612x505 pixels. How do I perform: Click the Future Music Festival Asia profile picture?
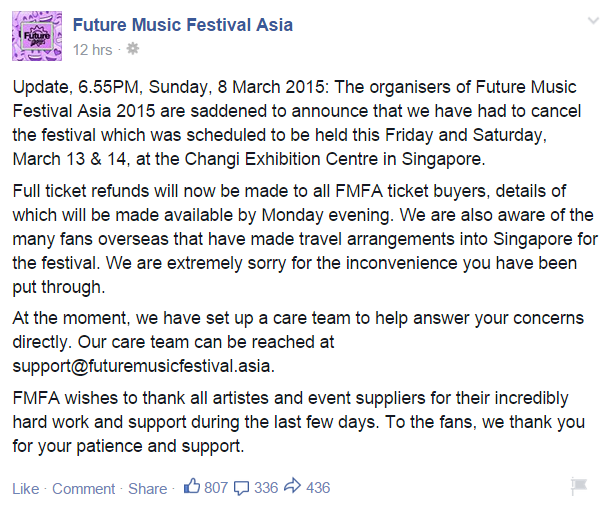click(x=37, y=36)
